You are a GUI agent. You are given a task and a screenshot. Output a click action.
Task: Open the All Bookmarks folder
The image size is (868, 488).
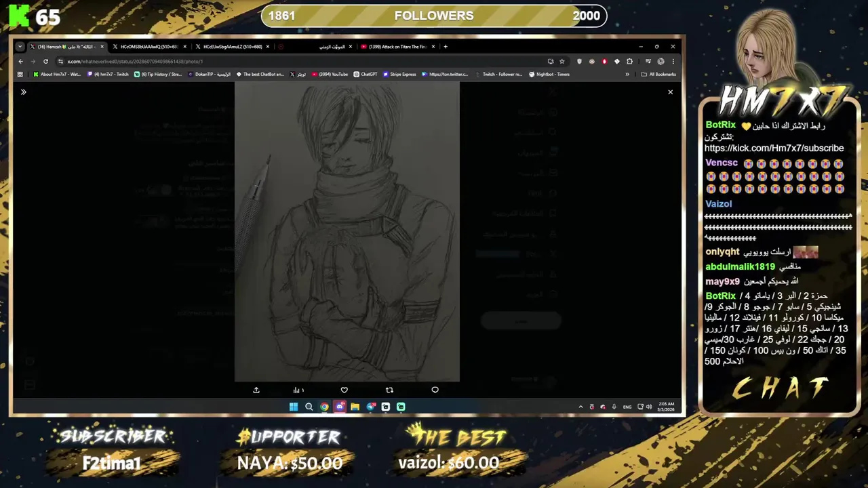pos(658,75)
